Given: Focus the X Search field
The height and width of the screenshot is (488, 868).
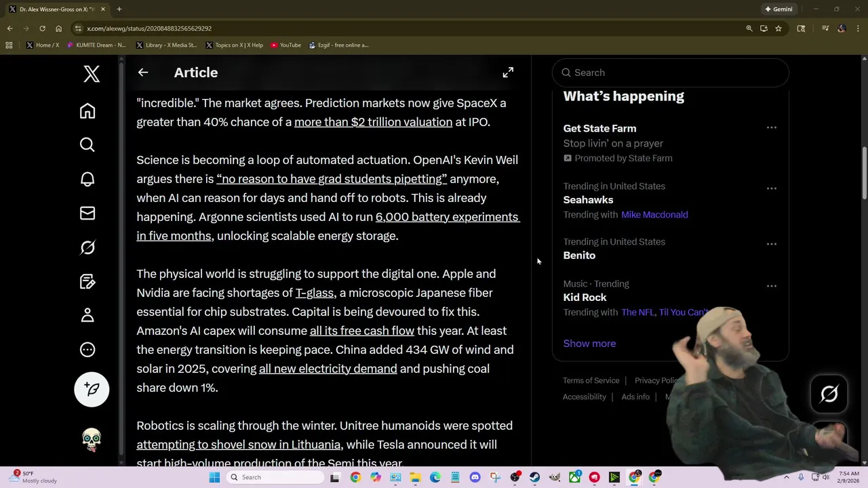Looking at the screenshot, I should click(x=671, y=73).
